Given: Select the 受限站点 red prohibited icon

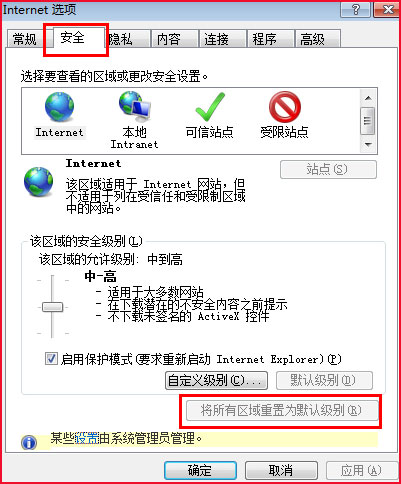Looking at the screenshot, I should tap(285, 107).
